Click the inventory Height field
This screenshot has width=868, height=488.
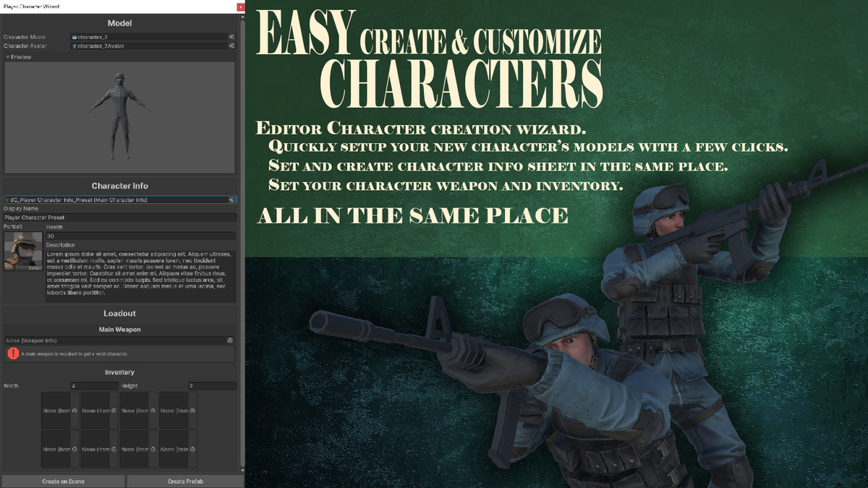click(x=212, y=386)
